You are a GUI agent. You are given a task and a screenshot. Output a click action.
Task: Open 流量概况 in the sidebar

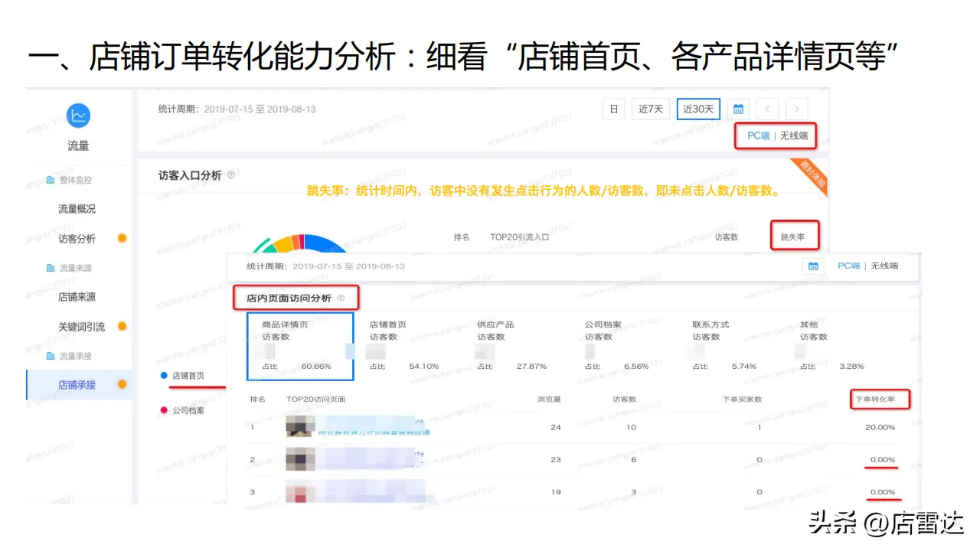click(77, 209)
